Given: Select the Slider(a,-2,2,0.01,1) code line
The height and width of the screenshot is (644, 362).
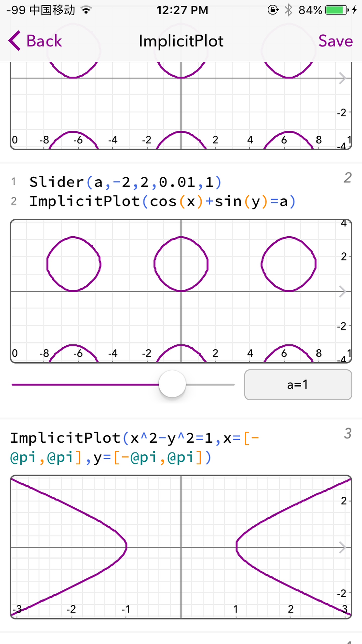Looking at the screenshot, I should 125,182.
